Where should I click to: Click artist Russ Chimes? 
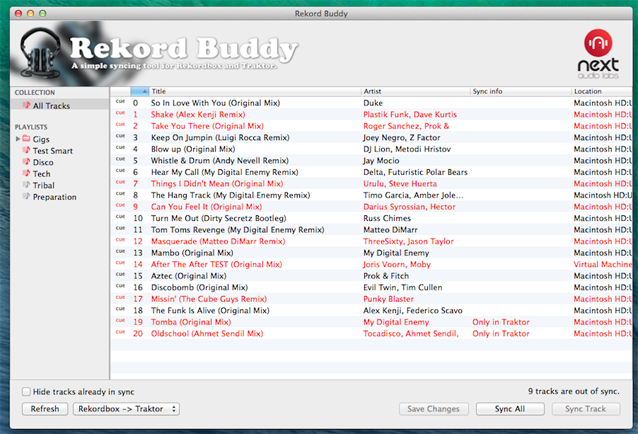click(387, 218)
